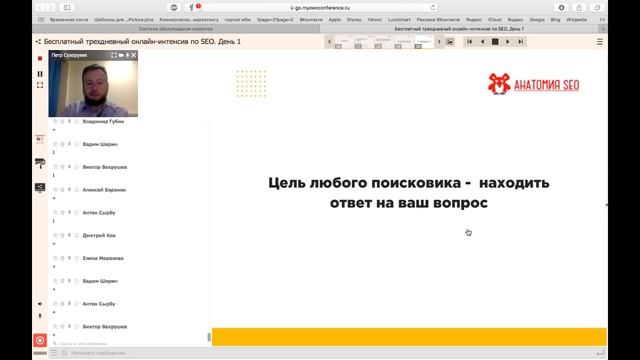Select the highlighted current slide thumbnail
The height and width of the screenshot is (360, 640).
tap(424, 42)
